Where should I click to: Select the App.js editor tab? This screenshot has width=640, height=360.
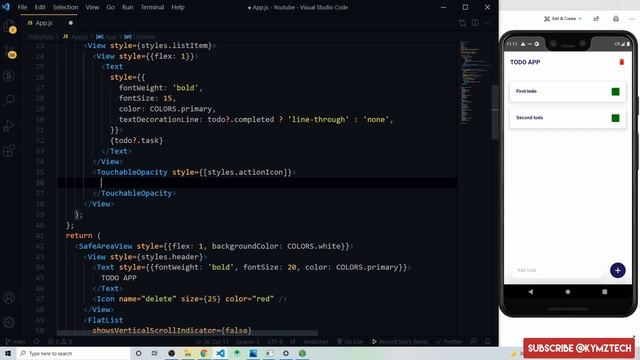coord(49,23)
